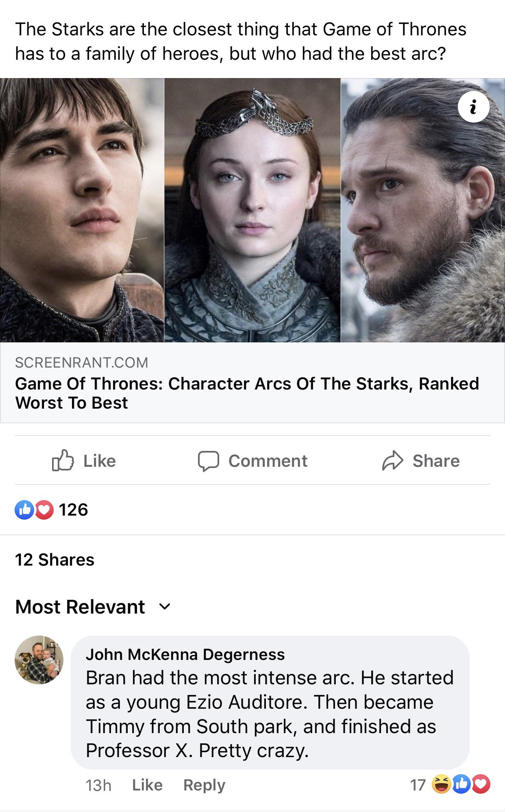
Task: Tap the laughing emoji on the comment
Action: click(x=442, y=784)
